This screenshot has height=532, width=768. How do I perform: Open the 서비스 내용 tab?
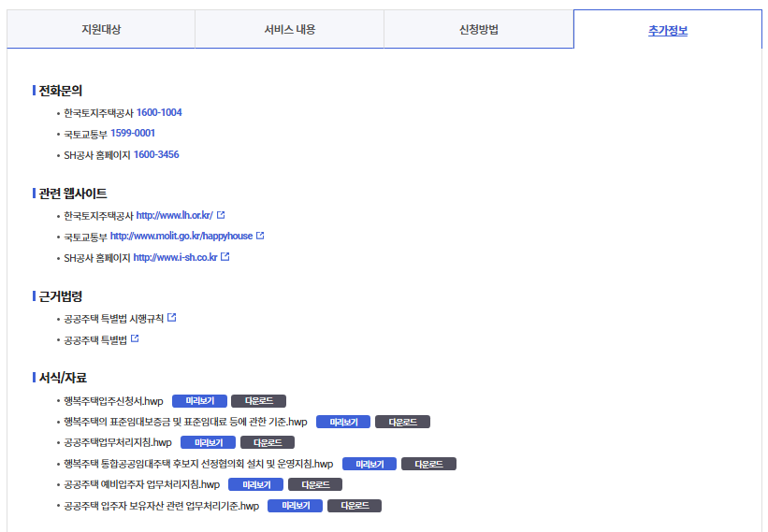click(289, 29)
